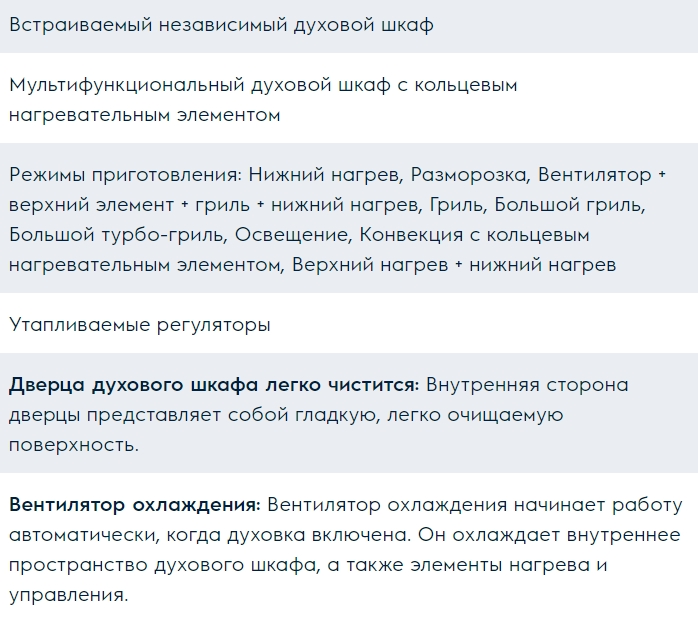
Task: Click the word 'управления.' in last line
Action: click(68, 594)
